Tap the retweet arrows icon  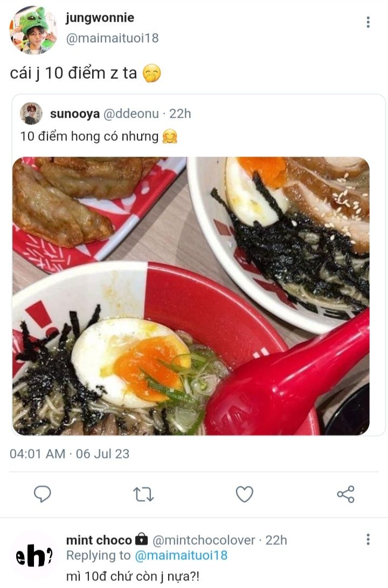[x=144, y=494]
